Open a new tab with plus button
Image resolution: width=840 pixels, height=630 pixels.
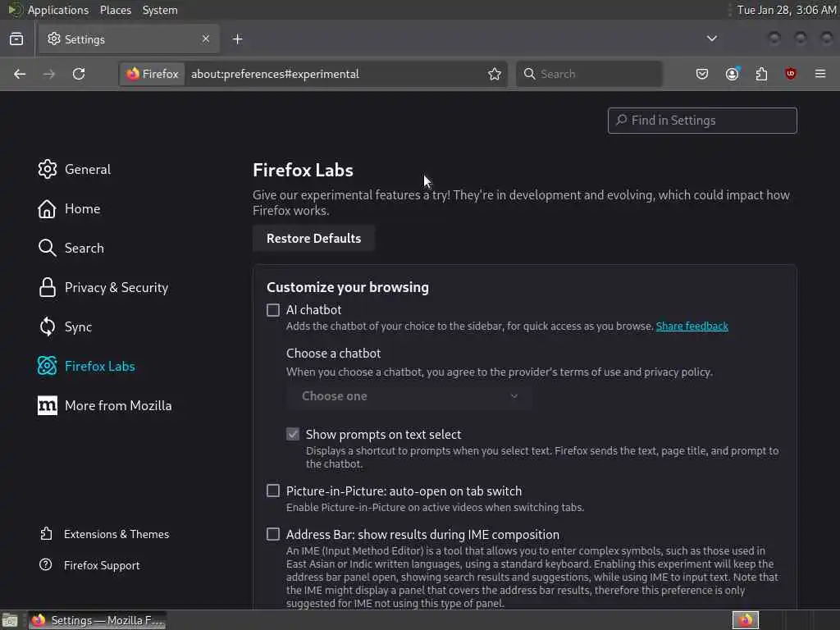[x=237, y=39]
